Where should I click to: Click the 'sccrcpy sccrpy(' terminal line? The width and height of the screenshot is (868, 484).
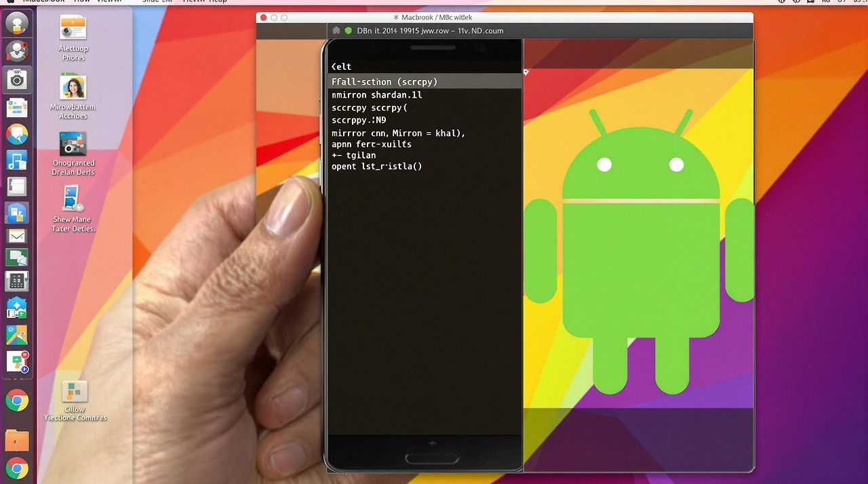click(370, 108)
